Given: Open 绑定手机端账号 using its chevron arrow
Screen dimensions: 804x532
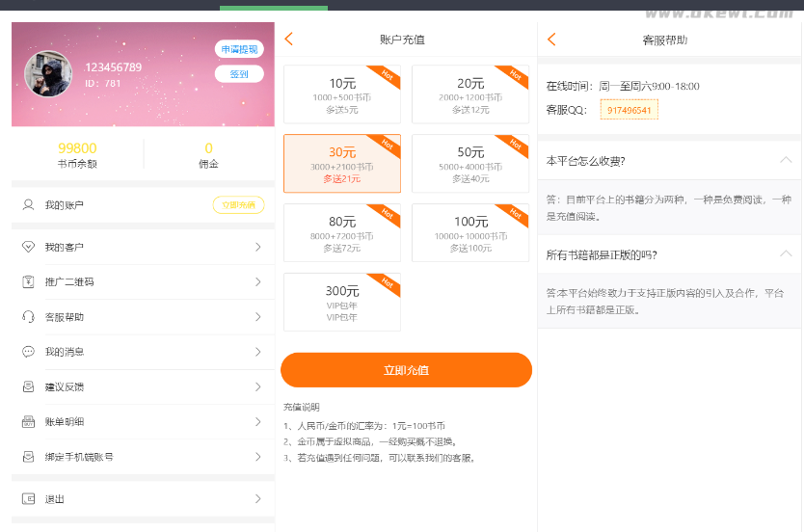Looking at the screenshot, I should [x=258, y=457].
